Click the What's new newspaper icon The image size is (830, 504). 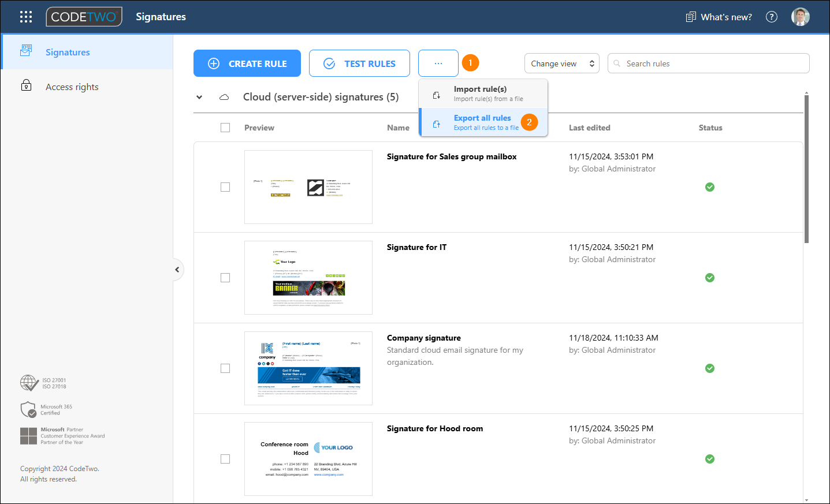(x=691, y=17)
